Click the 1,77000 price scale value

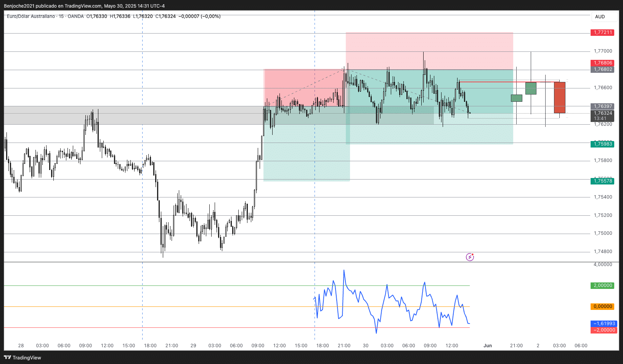pos(602,51)
